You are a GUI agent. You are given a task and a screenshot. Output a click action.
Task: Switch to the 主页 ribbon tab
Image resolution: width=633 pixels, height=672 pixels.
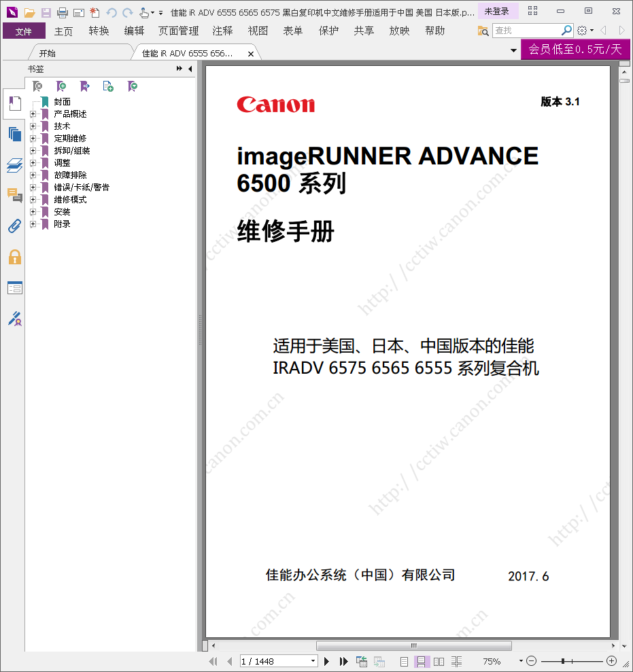[63, 31]
